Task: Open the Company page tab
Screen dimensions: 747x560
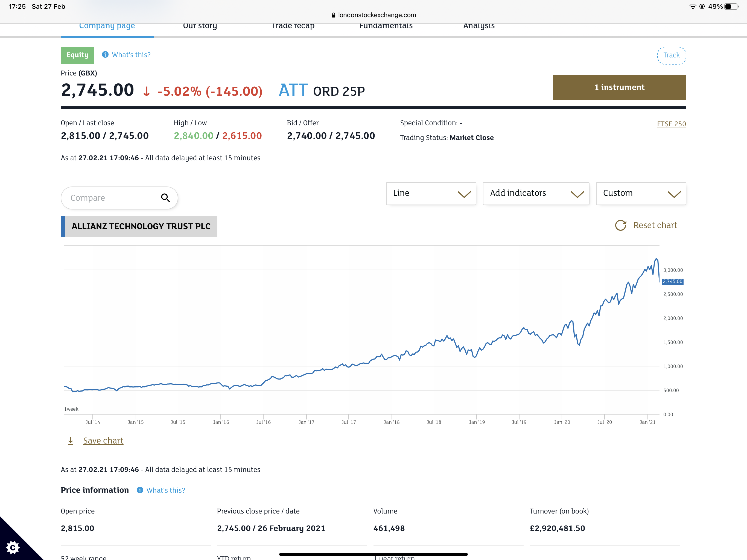Action: [107, 26]
